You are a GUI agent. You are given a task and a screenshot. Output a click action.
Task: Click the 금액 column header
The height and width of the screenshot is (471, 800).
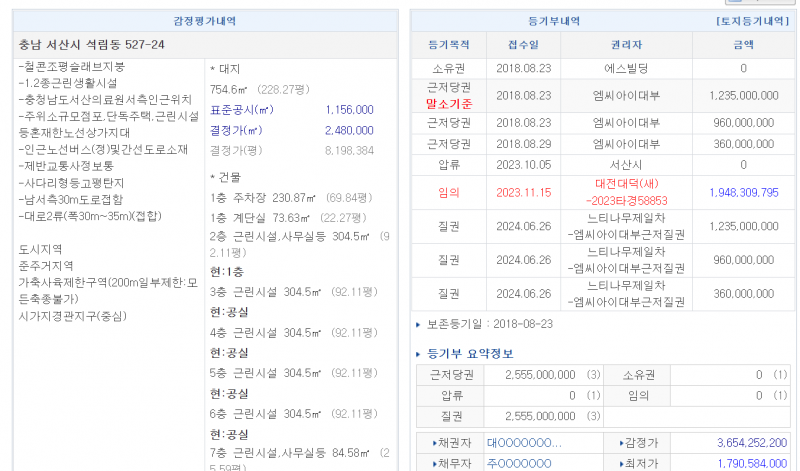(743, 45)
